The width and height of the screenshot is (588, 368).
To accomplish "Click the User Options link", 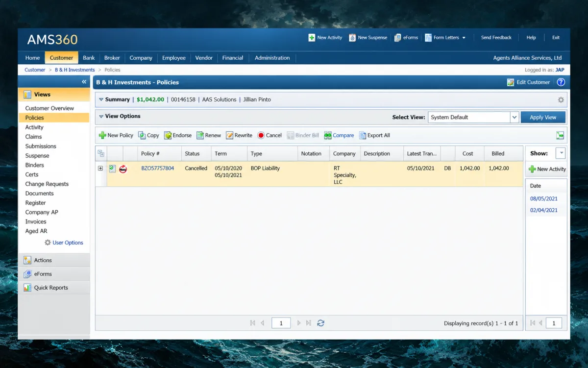I will click(x=68, y=243).
